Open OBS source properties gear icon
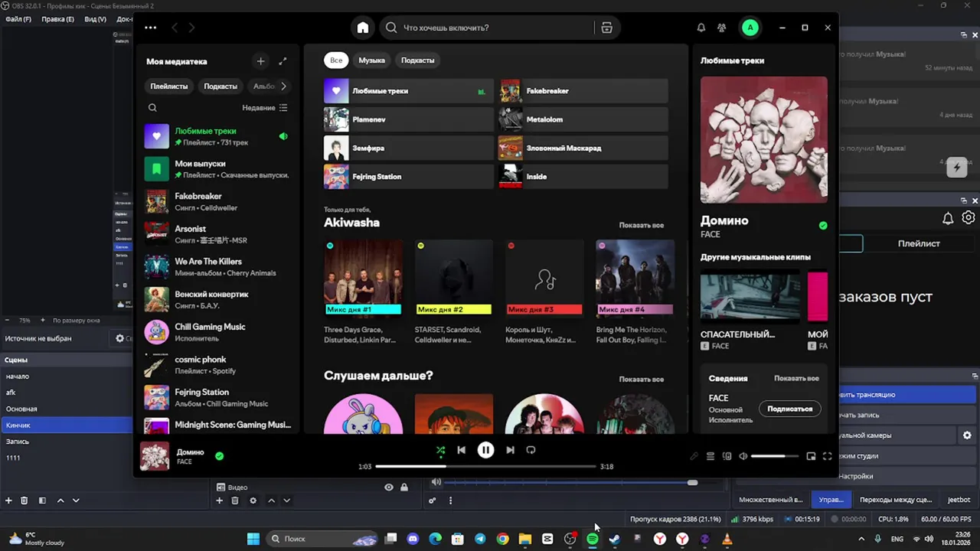 [x=253, y=500]
